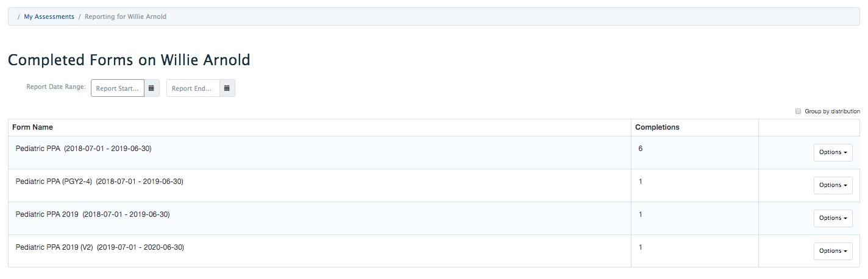This screenshot has height=279, width=868.
Task: Expand Options for Pediatric PPA 2019 row
Action: (833, 218)
